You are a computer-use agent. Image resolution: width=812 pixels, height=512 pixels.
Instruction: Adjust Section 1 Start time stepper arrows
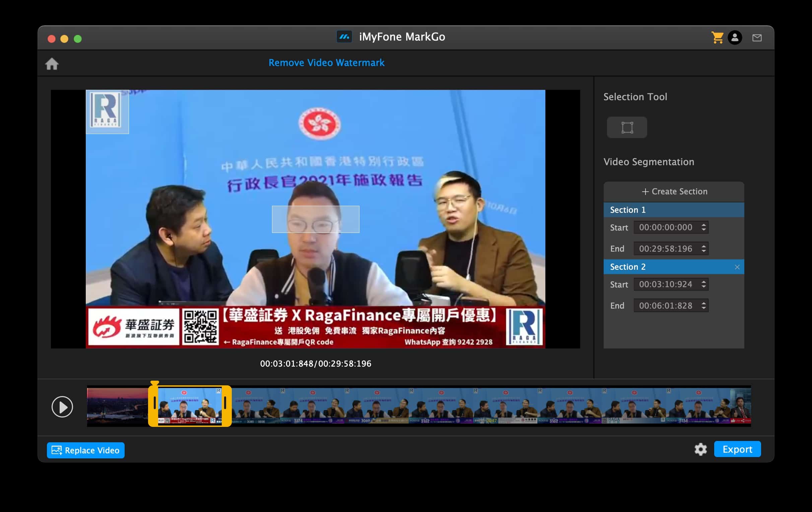tap(704, 227)
